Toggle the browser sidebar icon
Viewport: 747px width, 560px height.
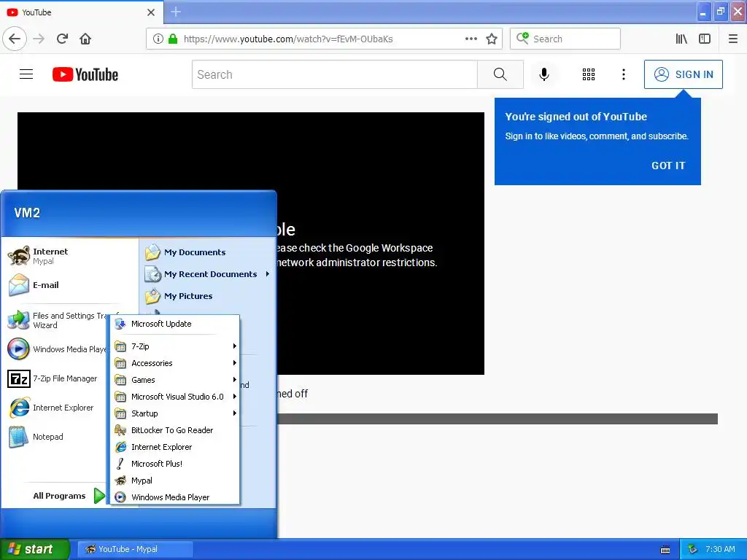tap(705, 39)
